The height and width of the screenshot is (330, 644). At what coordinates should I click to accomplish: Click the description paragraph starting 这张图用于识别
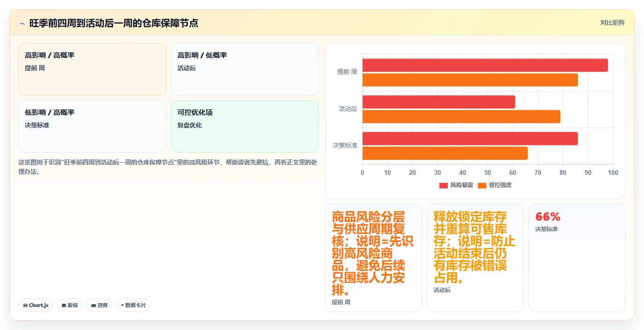(168, 167)
